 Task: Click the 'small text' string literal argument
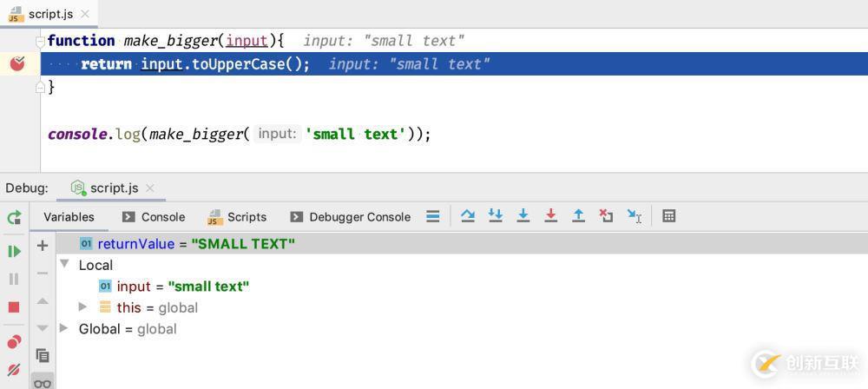[x=356, y=134]
